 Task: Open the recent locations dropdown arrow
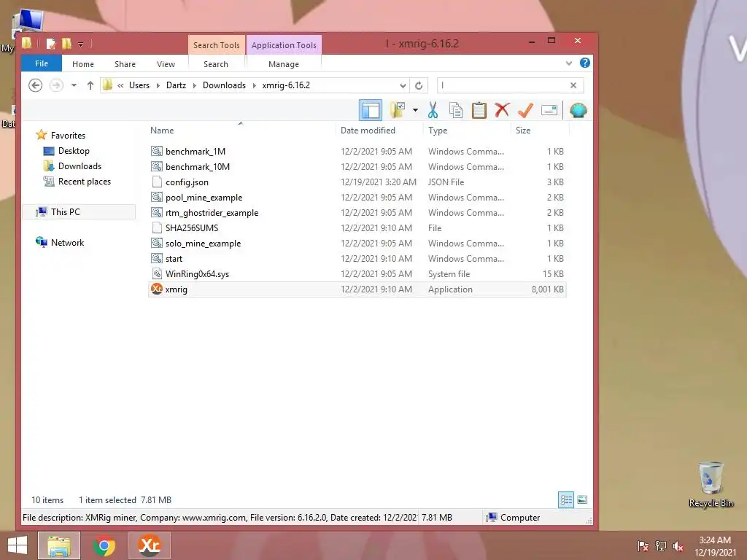click(x=74, y=85)
